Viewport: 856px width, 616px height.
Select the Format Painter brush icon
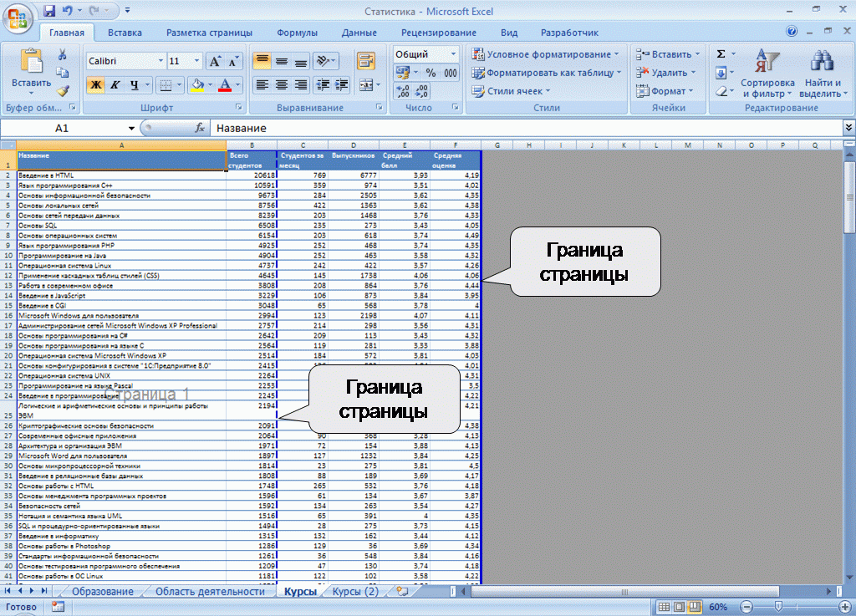tap(63, 90)
